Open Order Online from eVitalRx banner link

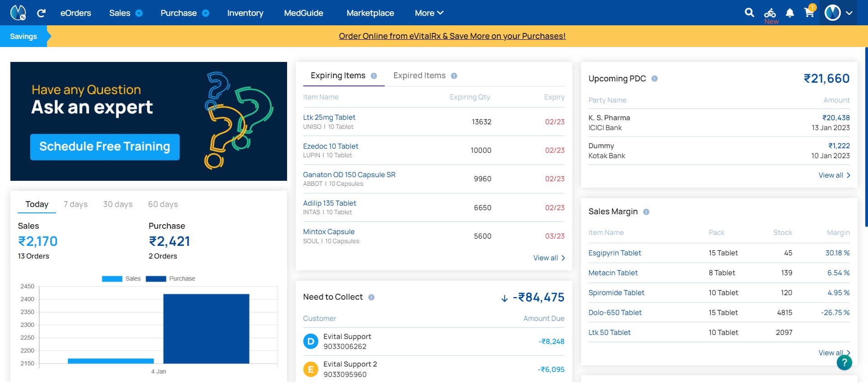452,36
